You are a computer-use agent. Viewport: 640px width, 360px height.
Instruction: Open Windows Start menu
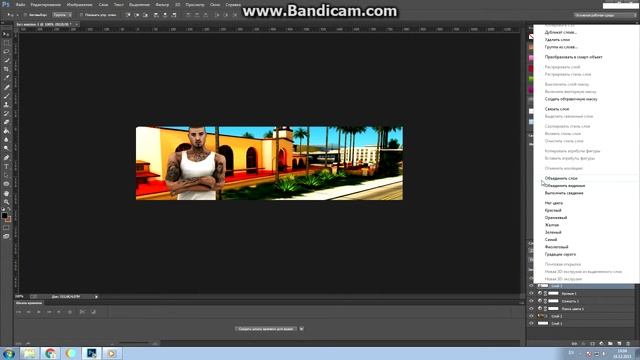(x=9, y=353)
